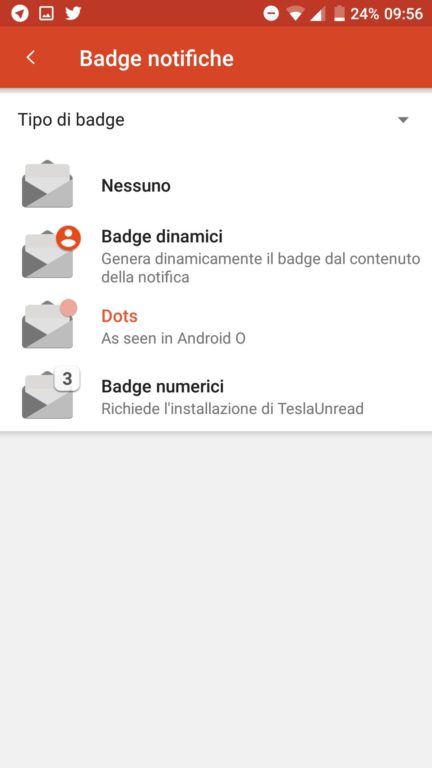Choose the Badge numerici option

pyautogui.click(x=216, y=397)
